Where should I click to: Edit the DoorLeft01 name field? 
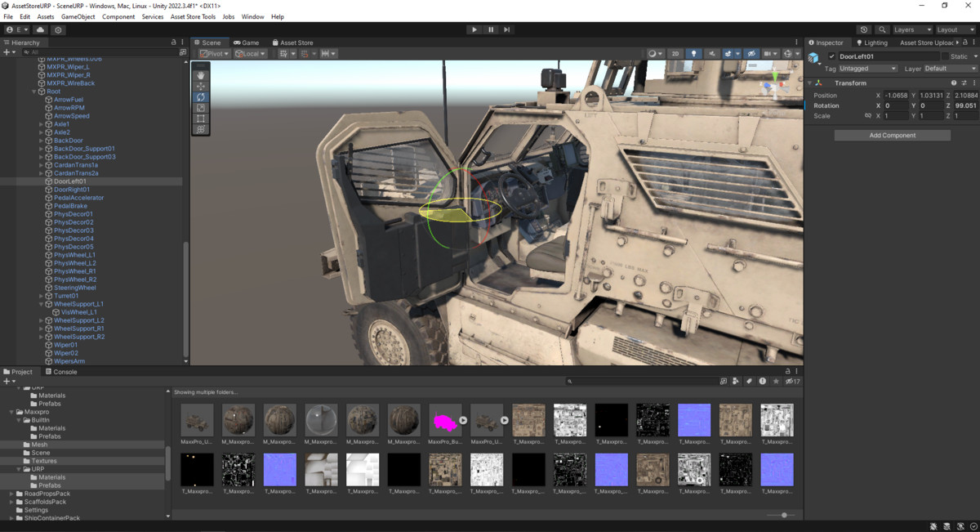pyautogui.click(x=889, y=56)
